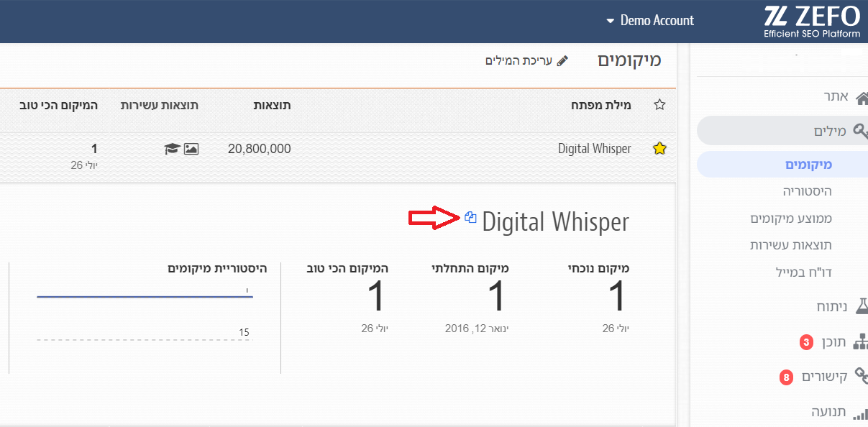Sort by המיקום הכי טוב column header

(58, 105)
